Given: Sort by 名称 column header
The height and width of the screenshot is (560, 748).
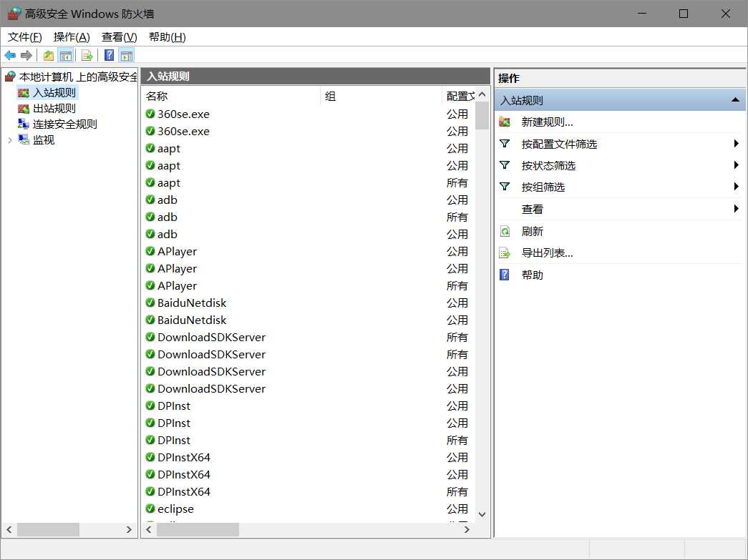Looking at the screenshot, I should click(231, 96).
